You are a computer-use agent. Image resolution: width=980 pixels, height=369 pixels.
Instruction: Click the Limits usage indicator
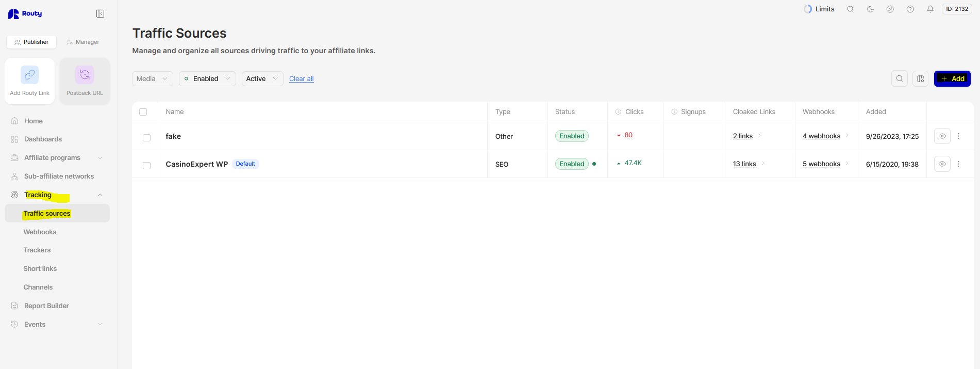(x=819, y=9)
